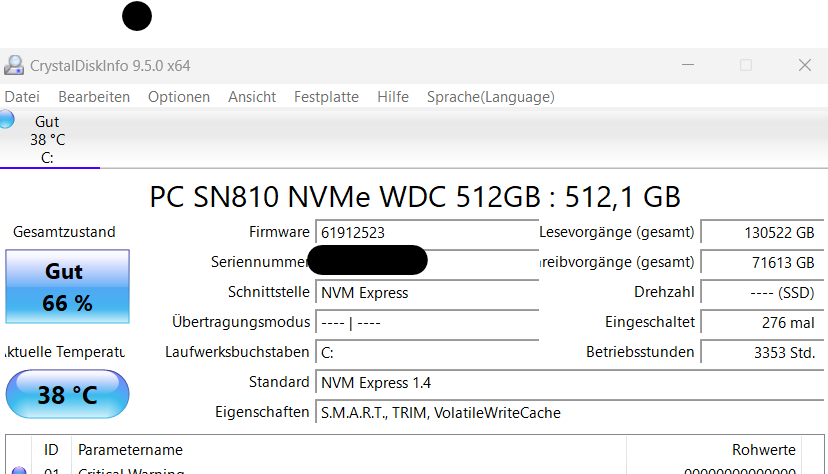
Task: Click the Laufwerksbuchstaben field C:
Action: (427, 353)
